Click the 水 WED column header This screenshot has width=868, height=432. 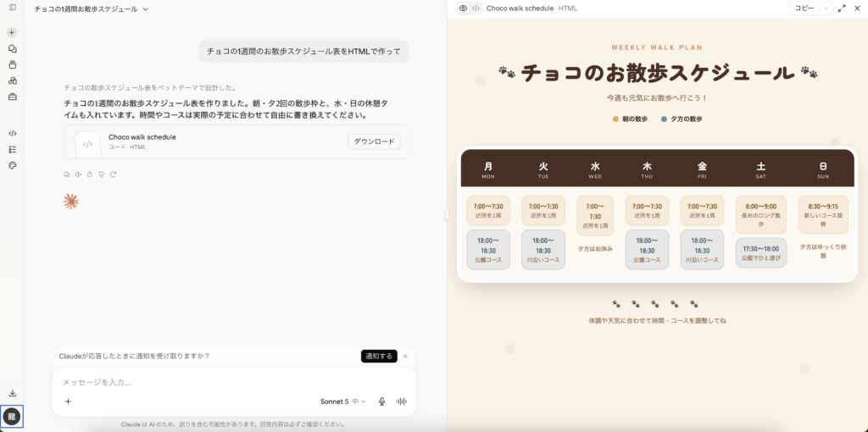click(x=595, y=169)
